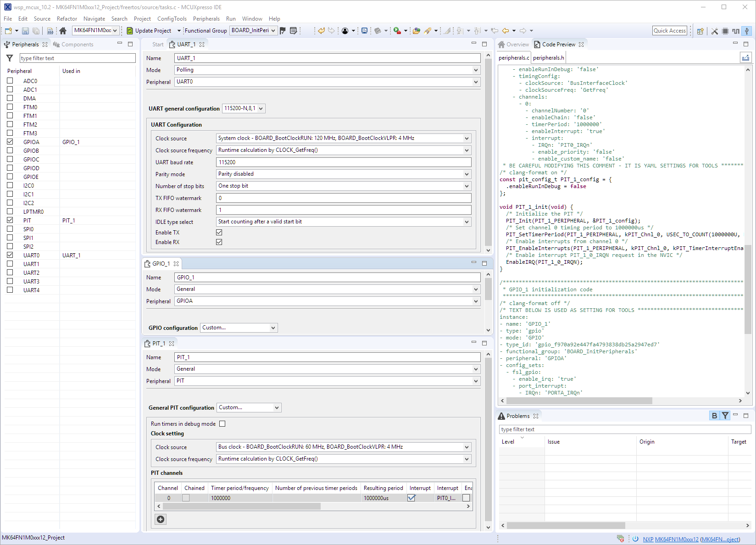Screen dimensions: 756x545
Task: Click the Save icon in the toolbar
Action: pyautogui.click(x=25, y=31)
